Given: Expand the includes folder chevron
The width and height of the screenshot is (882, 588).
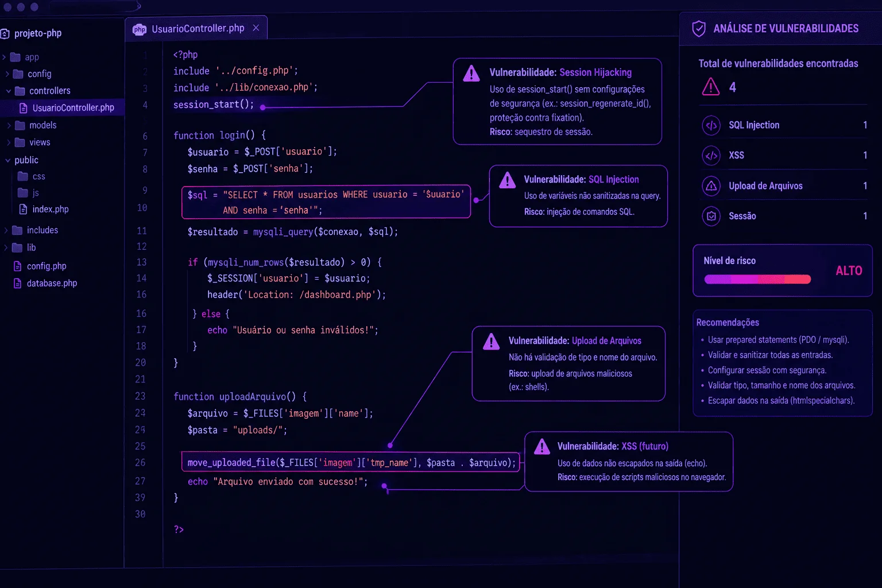Looking at the screenshot, I should click(6, 230).
